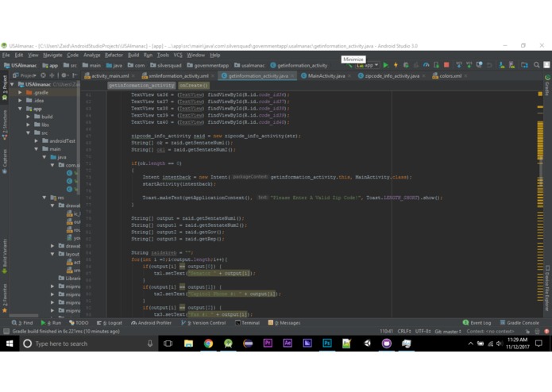Open the AVD Manager icon in toolbar
The height and width of the screenshot is (392, 552).
click(502, 65)
